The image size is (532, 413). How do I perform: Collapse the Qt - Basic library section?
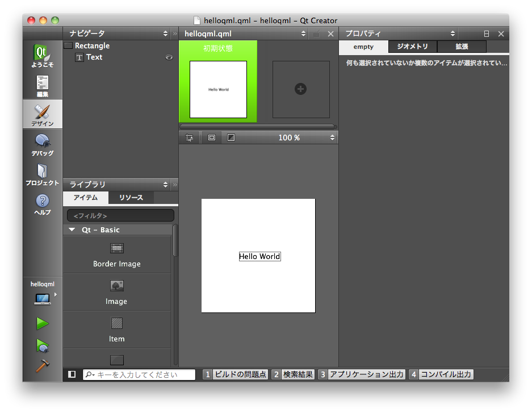tap(72, 230)
